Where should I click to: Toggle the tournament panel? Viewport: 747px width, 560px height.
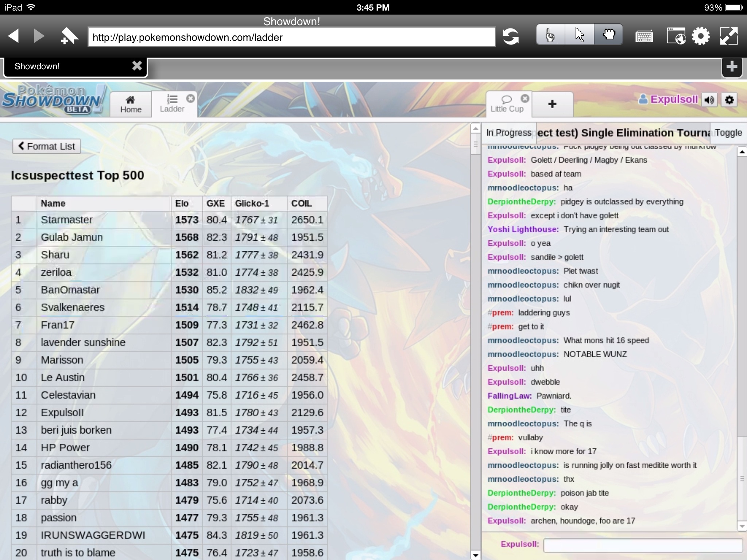[728, 133]
